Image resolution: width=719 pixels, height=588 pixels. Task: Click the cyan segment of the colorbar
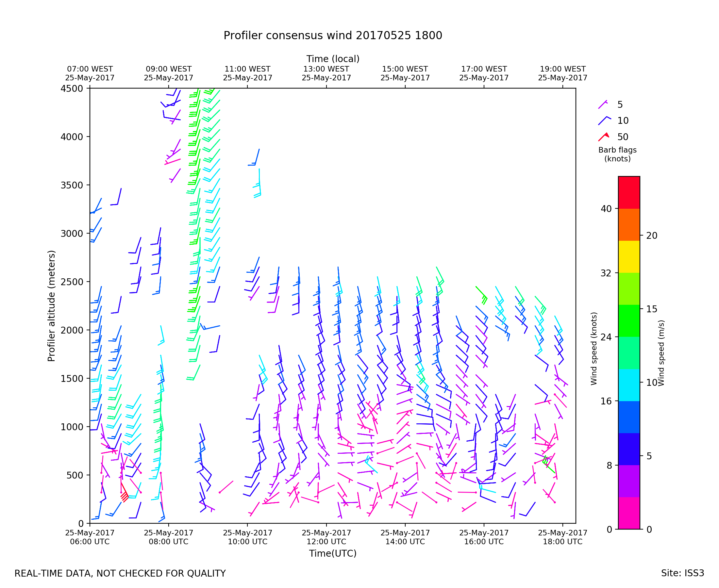coord(629,385)
